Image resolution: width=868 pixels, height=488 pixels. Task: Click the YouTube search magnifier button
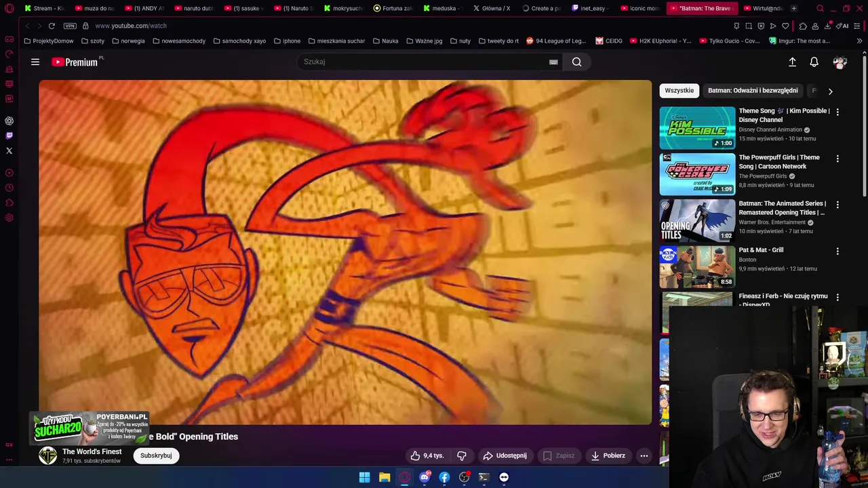click(x=576, y=62)
